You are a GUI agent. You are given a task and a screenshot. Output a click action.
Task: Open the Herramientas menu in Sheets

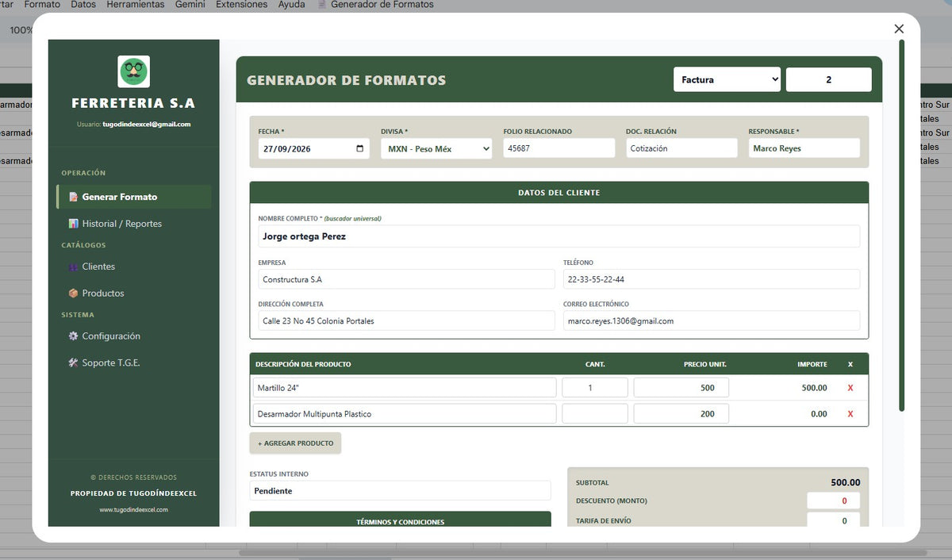135,5
